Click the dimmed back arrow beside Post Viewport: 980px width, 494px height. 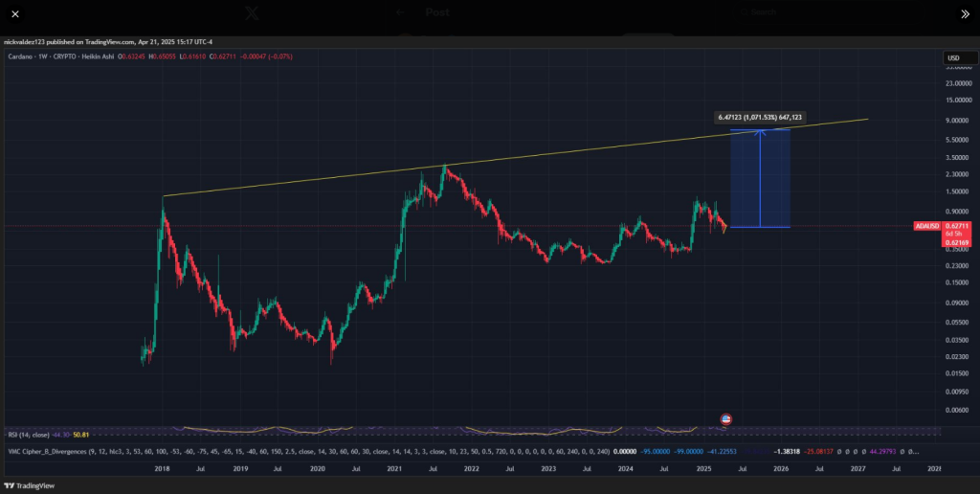click(401, 12)
